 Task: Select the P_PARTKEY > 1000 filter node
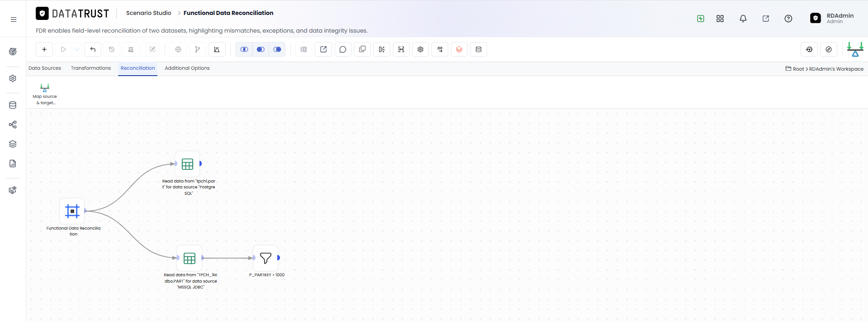coord(266,258)
